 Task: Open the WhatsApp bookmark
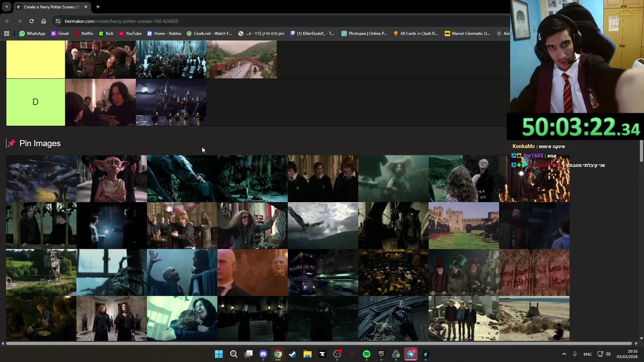pos(32,33)
